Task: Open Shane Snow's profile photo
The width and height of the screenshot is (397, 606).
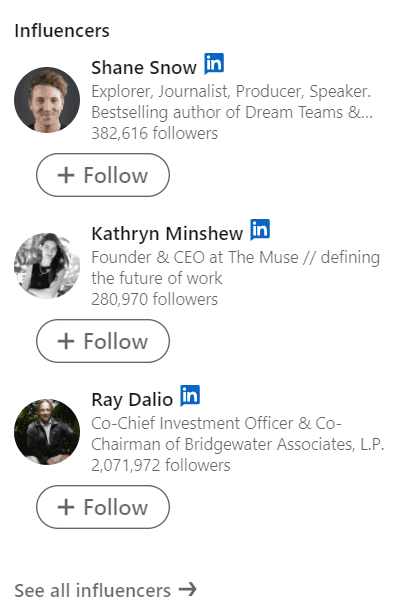Action: [47, 100]
